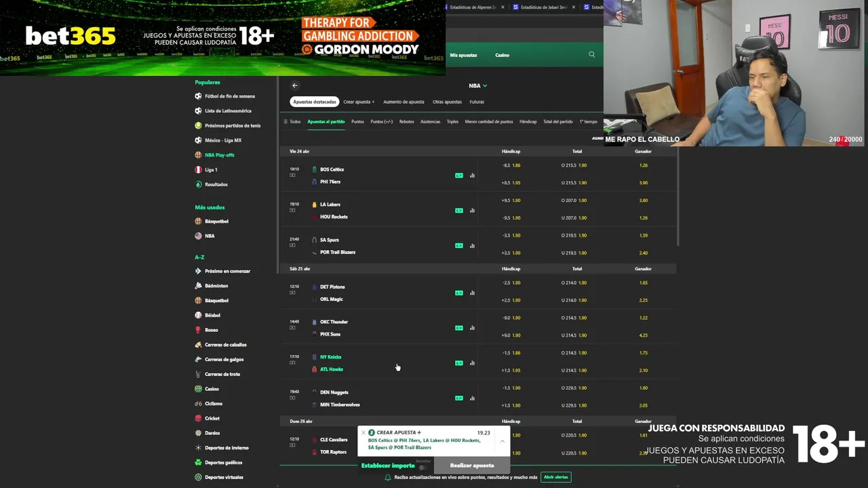Open stats bars icon for Lakers vs Rockets

tap(472, 211)
